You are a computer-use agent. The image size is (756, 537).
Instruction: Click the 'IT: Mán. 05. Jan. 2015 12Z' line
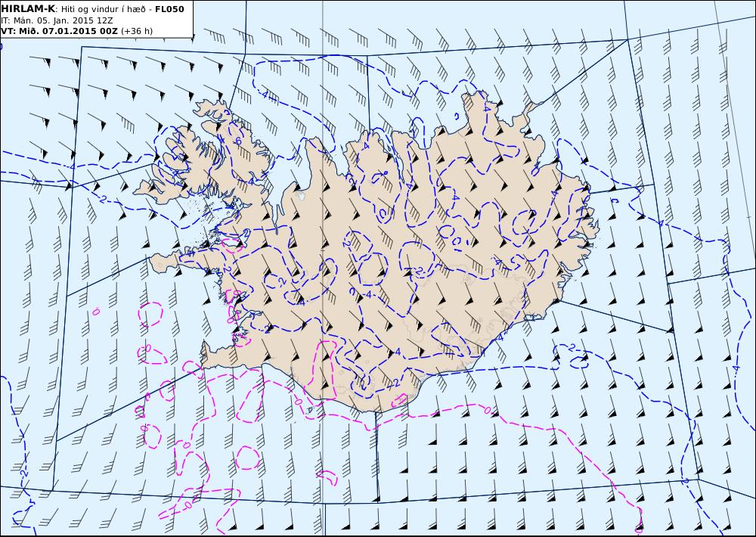tap(57, 20)
